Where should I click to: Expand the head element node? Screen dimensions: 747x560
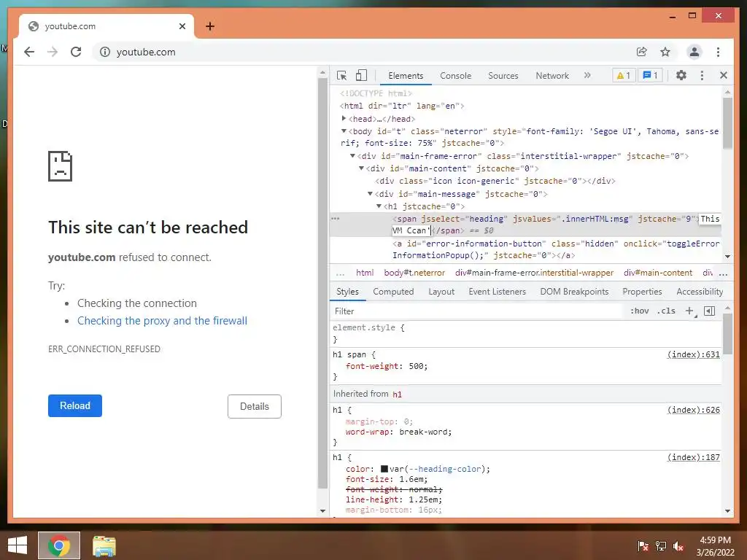[x=344, y=118]
